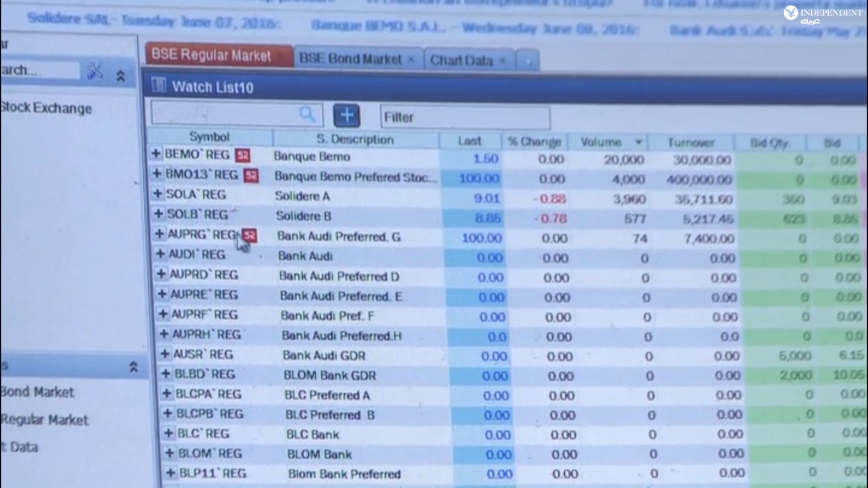Screen dimensions: 868x488
Task: Click the symbol search input box
Action: [237, 114]
